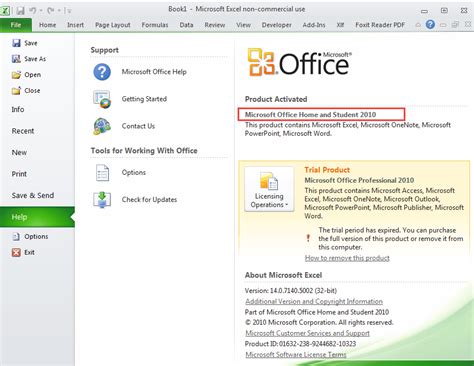This screenshot has height=366, width=474.
Task: Open the Developer ribbon tab
Action: click(276, 25)
